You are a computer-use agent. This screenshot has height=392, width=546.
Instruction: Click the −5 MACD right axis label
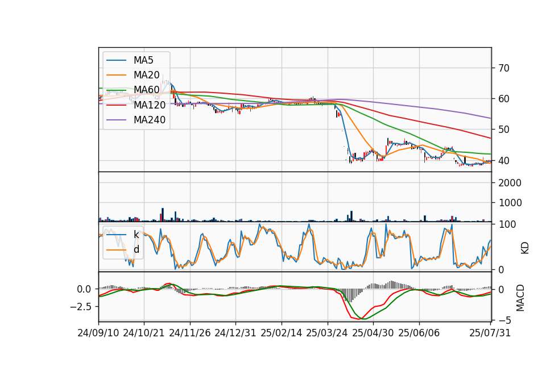505,320
